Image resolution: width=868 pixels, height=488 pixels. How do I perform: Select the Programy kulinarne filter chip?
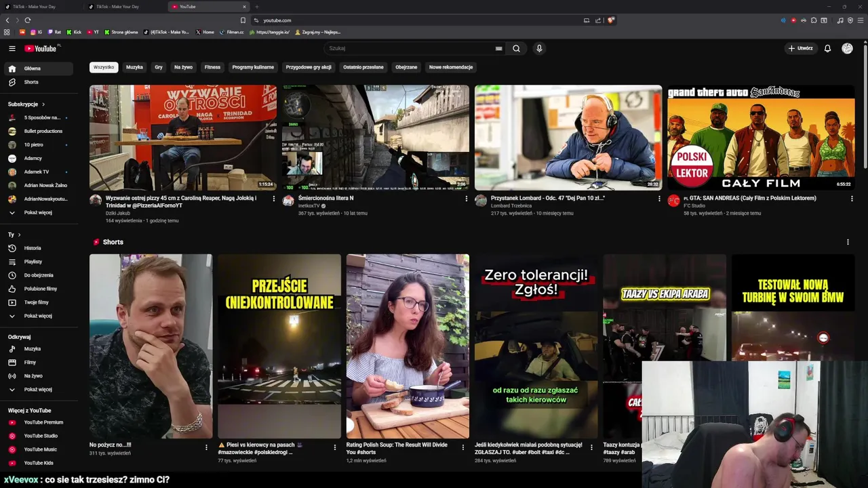coord(253,67)
